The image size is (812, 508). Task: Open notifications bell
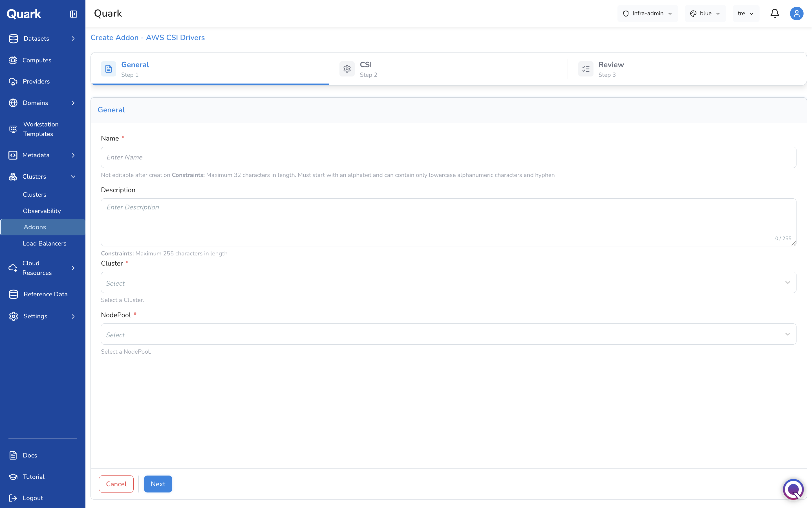[x=775, y=14]
